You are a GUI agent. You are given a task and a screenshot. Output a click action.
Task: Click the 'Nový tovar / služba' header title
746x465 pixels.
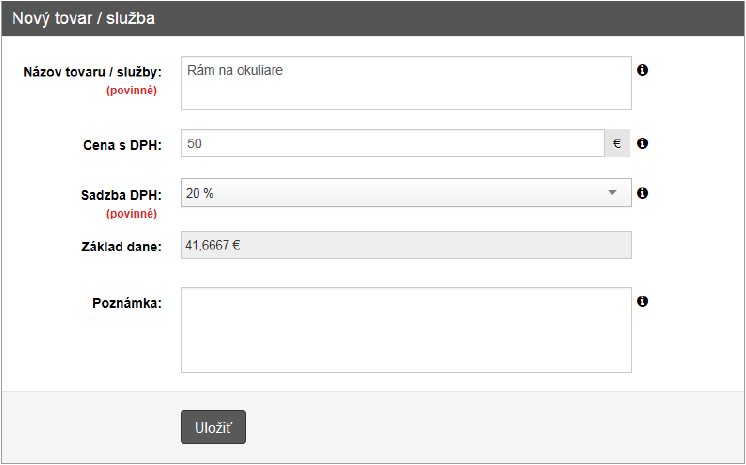click(83, 19)
